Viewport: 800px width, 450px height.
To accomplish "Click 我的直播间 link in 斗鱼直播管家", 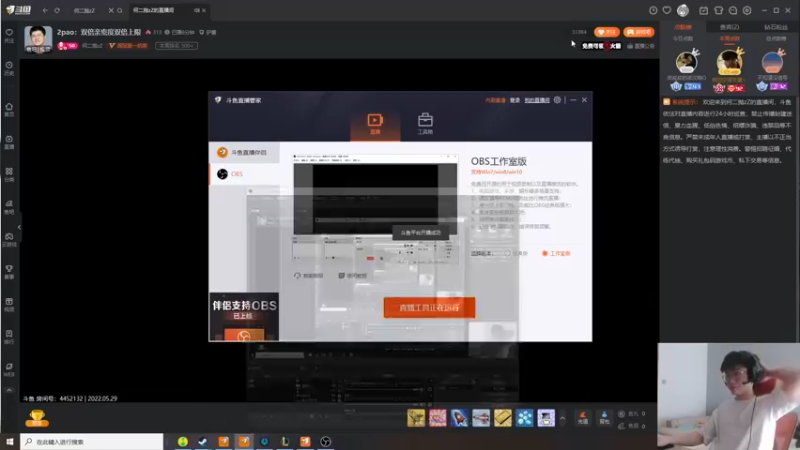I will point(537,100).
